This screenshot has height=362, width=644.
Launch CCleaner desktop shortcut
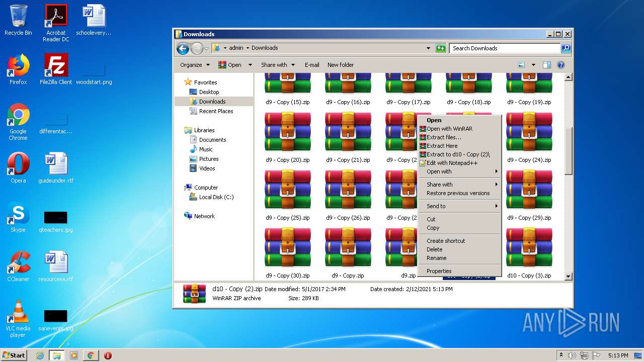click(18, 266)
